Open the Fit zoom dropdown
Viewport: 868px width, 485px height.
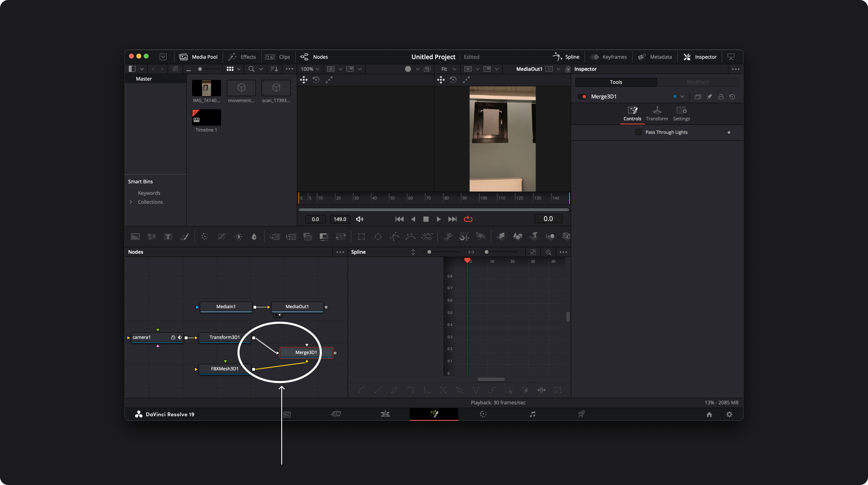[448, 69]
